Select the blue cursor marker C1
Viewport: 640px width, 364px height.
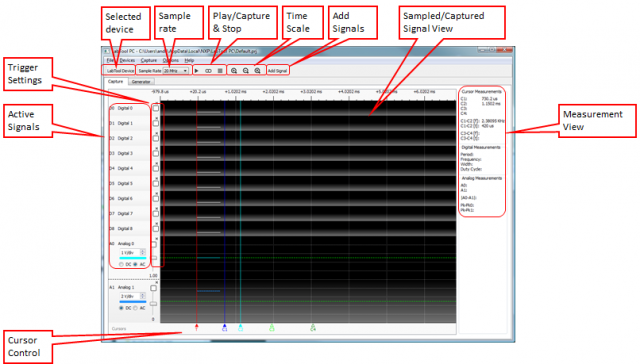(x=224, y=327)
